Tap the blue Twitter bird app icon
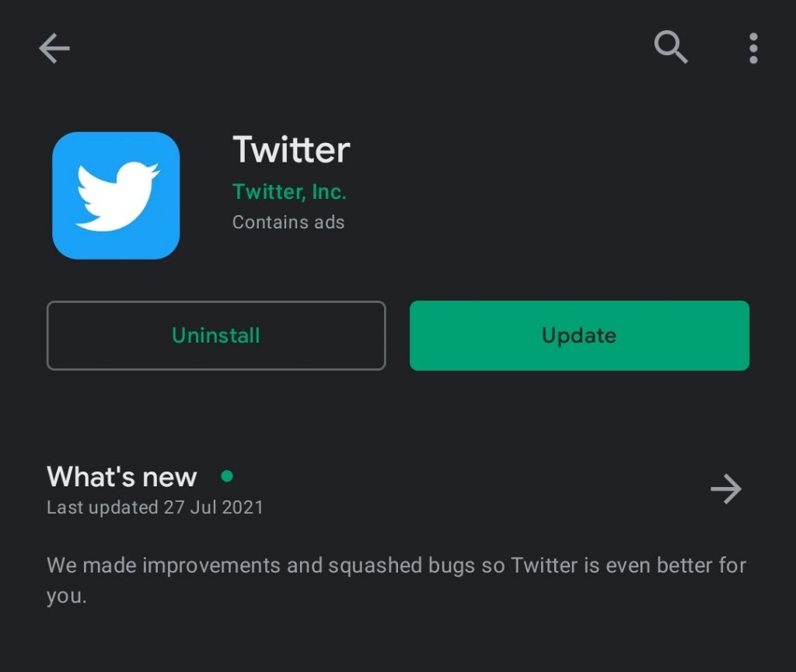 point(116,195)
